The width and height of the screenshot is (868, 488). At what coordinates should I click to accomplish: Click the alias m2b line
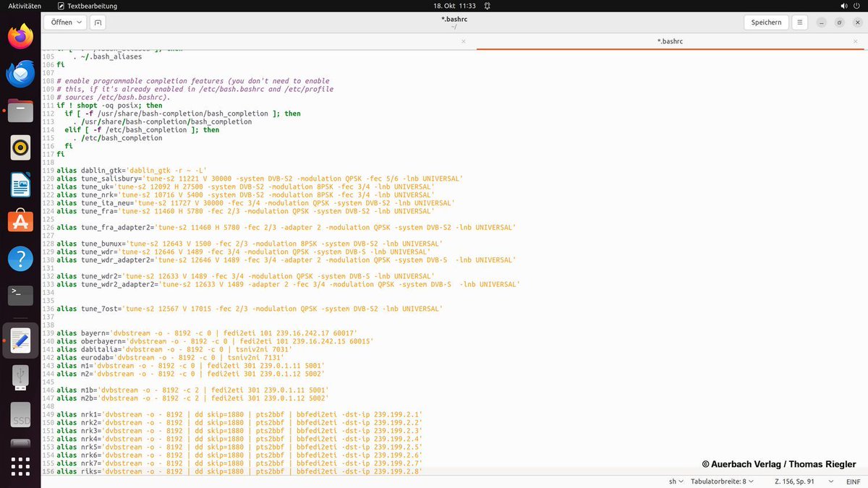(x=192, y=398)
